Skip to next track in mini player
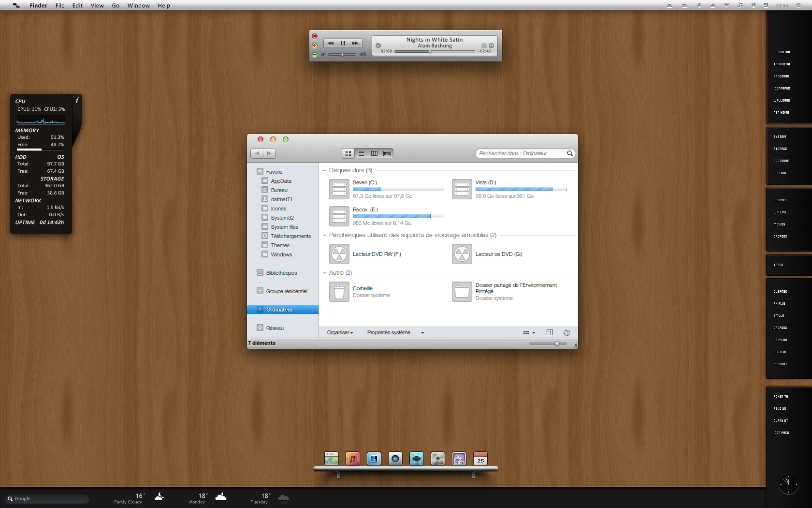 (355, 43)
